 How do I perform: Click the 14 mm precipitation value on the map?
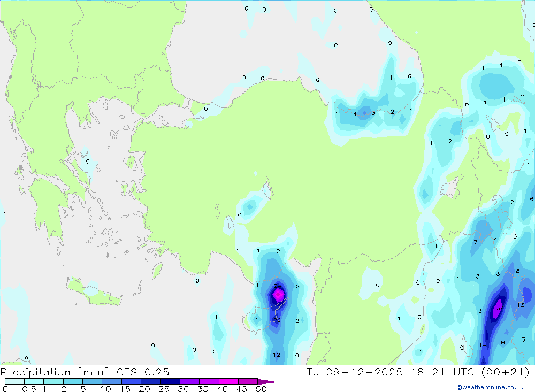[483, 345]
